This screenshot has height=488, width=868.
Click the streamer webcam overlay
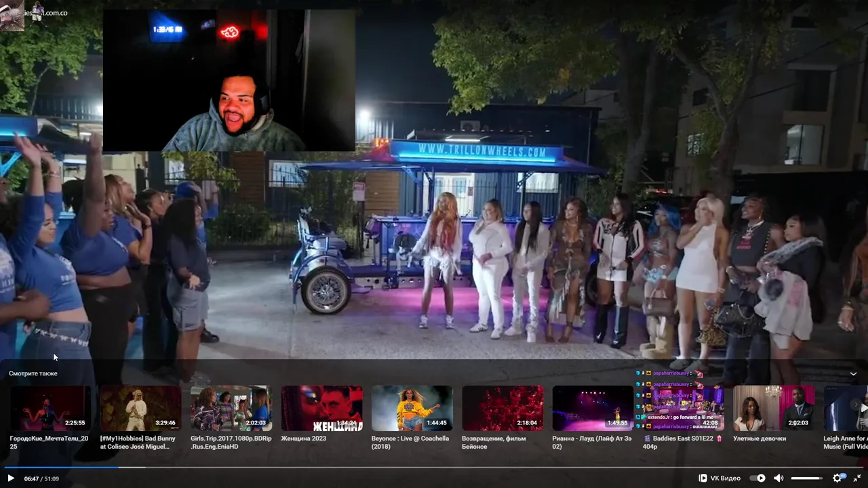point(229,80)
